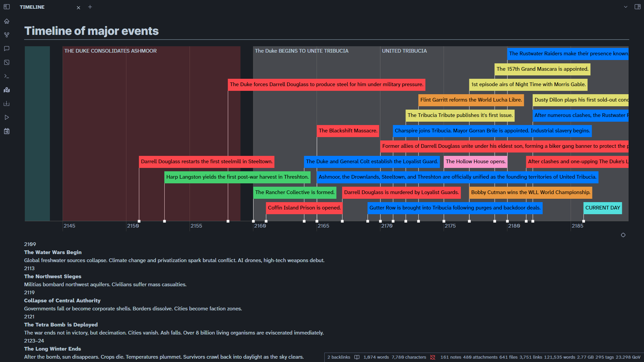Click 'The Northwest Sieges' heading text
Viewport: 644px width, 362px height.
point(53,277)
